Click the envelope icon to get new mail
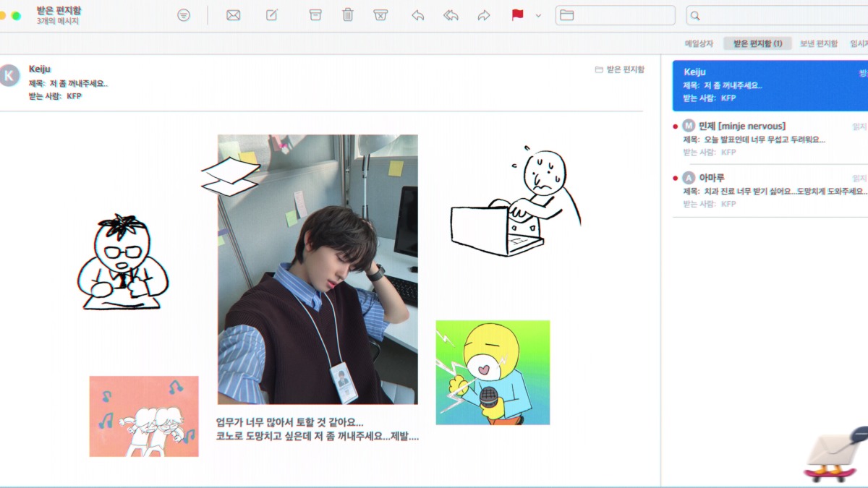 click(x=233, y=15)
